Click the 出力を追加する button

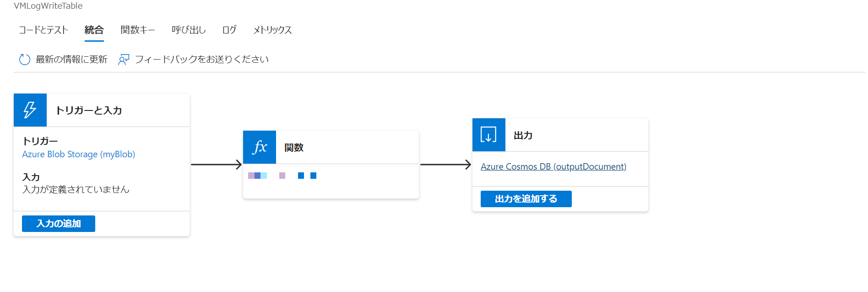526,199
